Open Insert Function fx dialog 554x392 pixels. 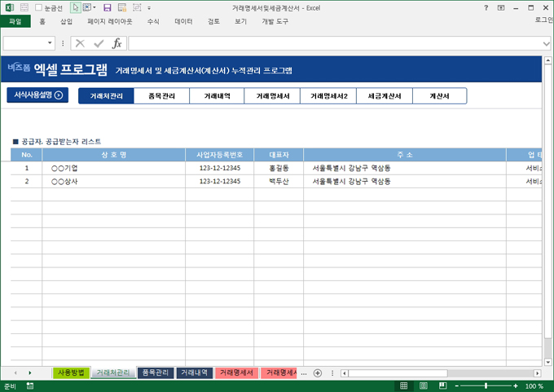(x=117, y=43)
